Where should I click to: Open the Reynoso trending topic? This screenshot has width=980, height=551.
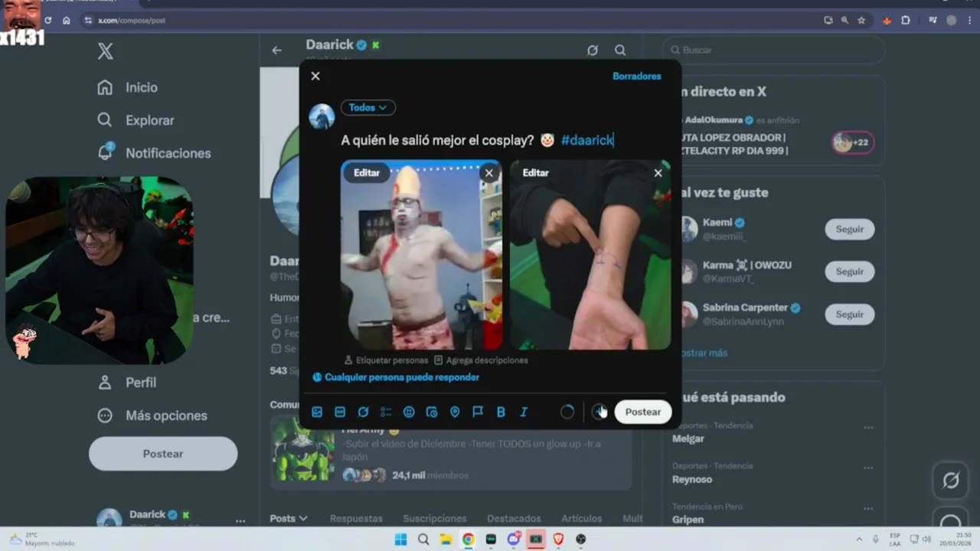692,479
